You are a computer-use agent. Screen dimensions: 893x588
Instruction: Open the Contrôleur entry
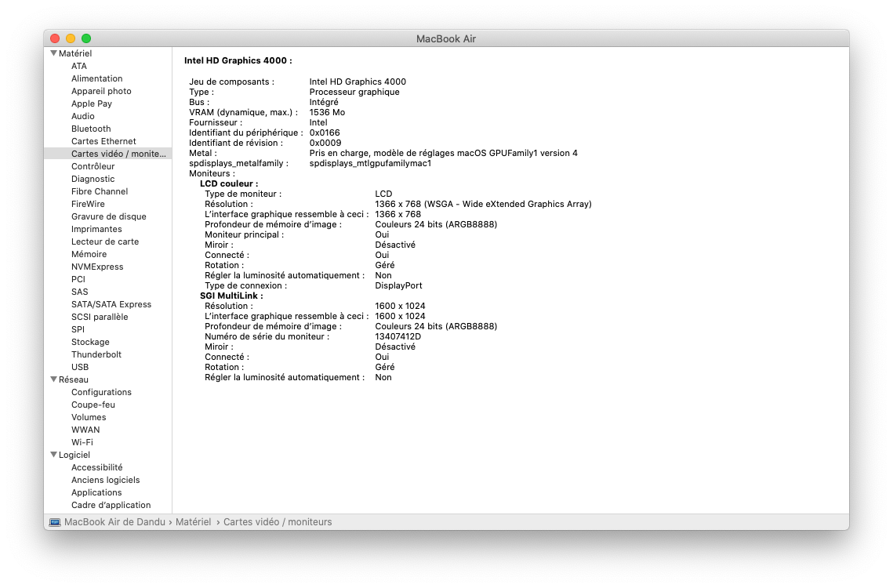point(93,166)
